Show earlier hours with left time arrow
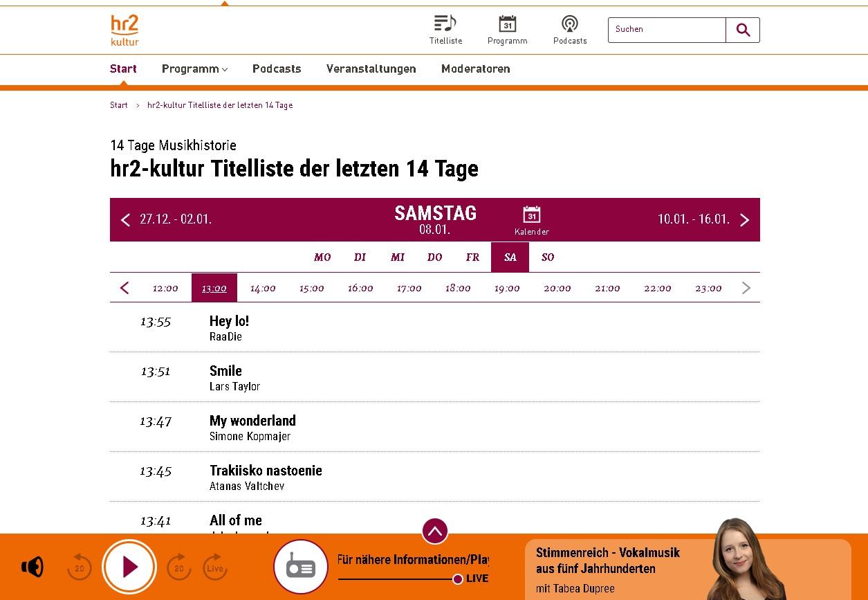Screen dimensions: 868x600 [124, 288]
